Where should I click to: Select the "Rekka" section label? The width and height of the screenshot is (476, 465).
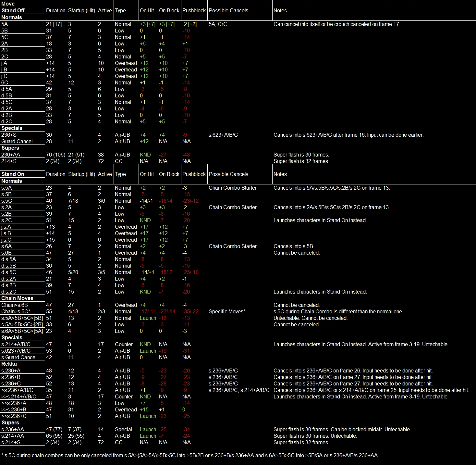tap(9, 364)
